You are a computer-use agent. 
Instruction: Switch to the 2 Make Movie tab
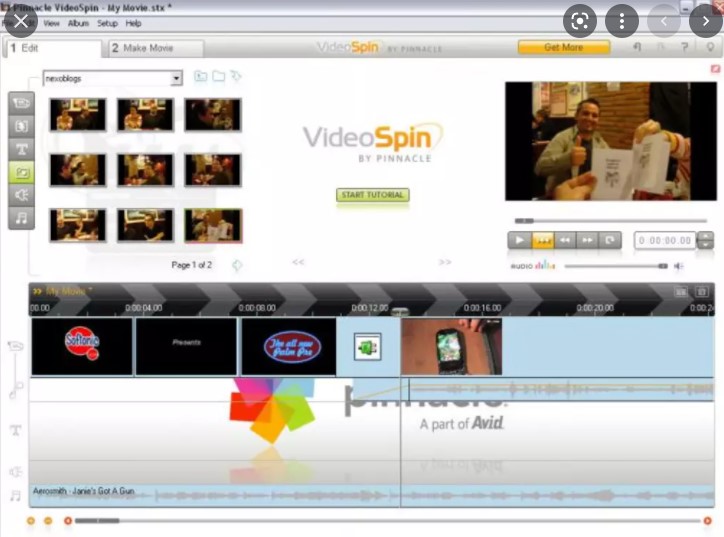[x=156, y=48]
